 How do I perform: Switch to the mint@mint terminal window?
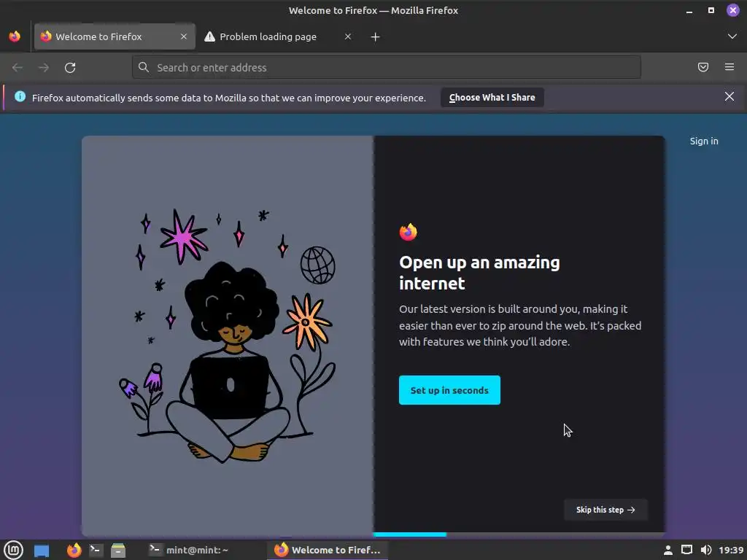[189, 550]
